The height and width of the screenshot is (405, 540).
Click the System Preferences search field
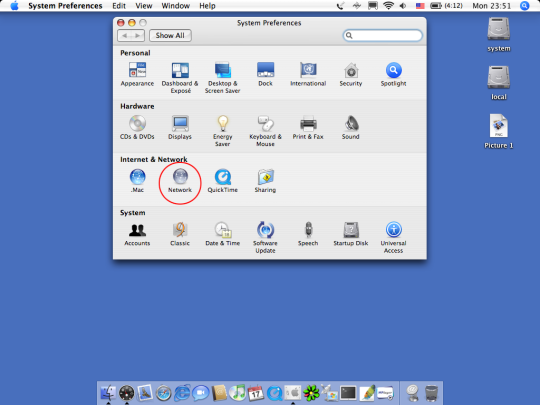point(383,35)
